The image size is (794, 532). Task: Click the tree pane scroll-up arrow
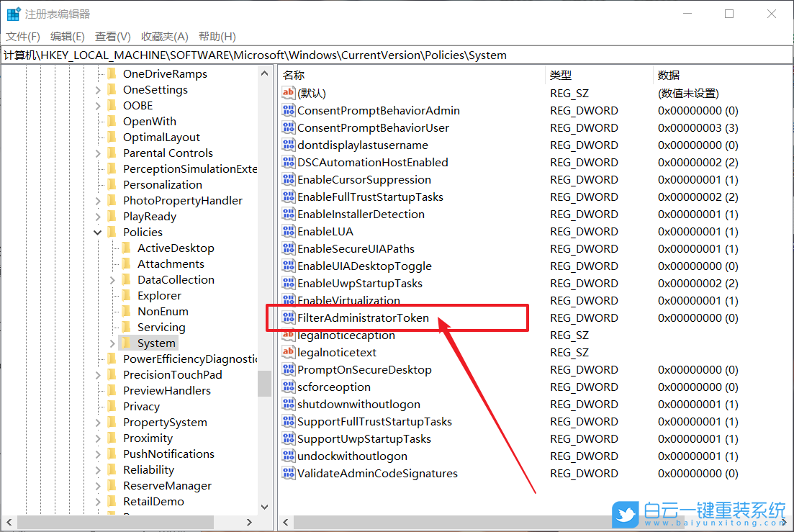coord(264,73)
